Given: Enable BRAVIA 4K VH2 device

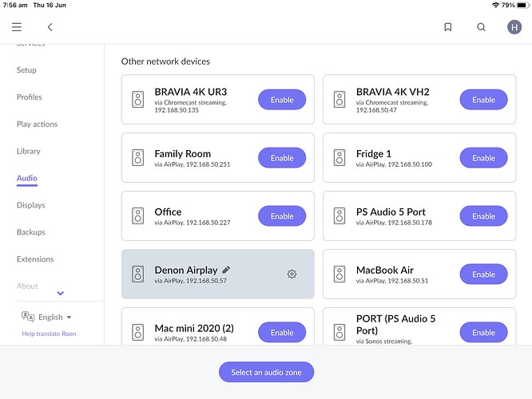Looking at the screenshot, I should pyautogui.click(x=483, y=100).
